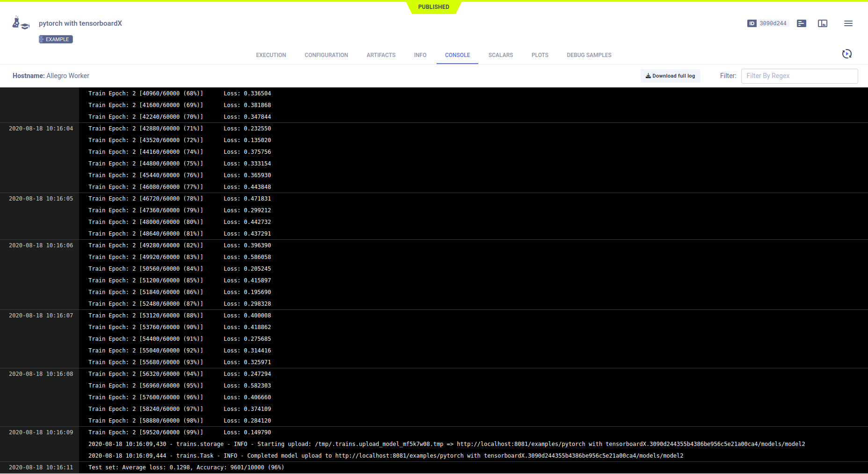
Task: Click the ID badge icon
Action: coord(751,23)
